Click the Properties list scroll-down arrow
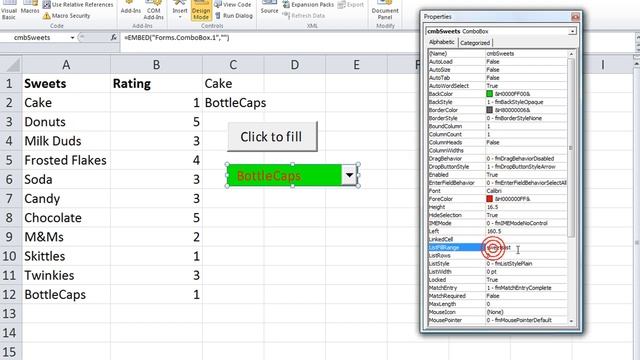This screenshot has width=640, height=360. click(571, 321)
